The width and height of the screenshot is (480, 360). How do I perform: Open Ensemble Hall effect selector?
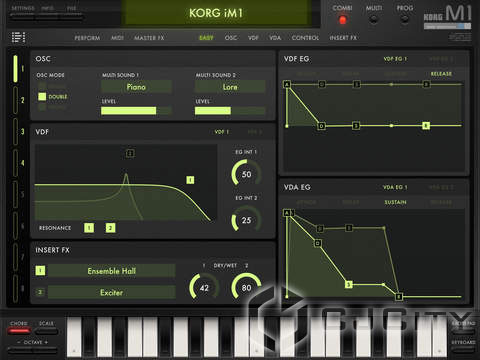click(x=112, y=271)
